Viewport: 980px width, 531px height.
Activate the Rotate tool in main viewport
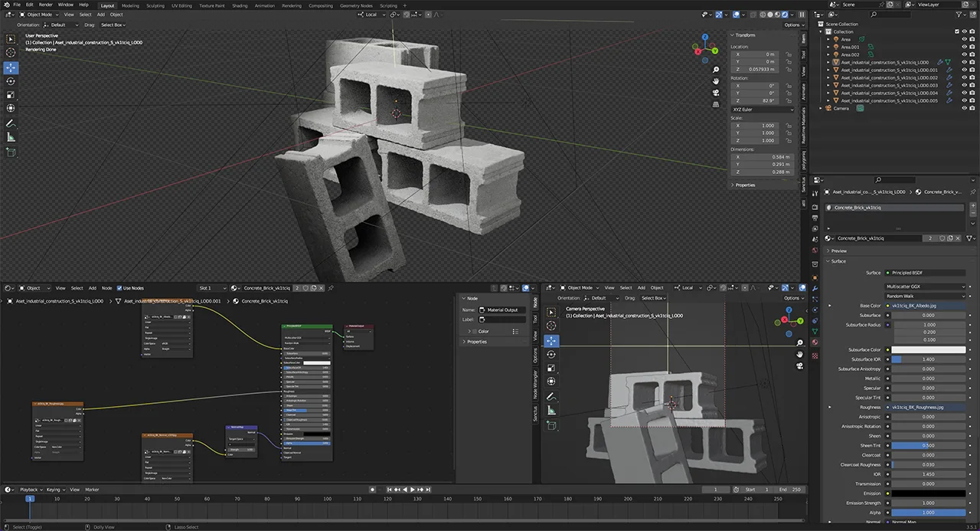pos(11,81)
